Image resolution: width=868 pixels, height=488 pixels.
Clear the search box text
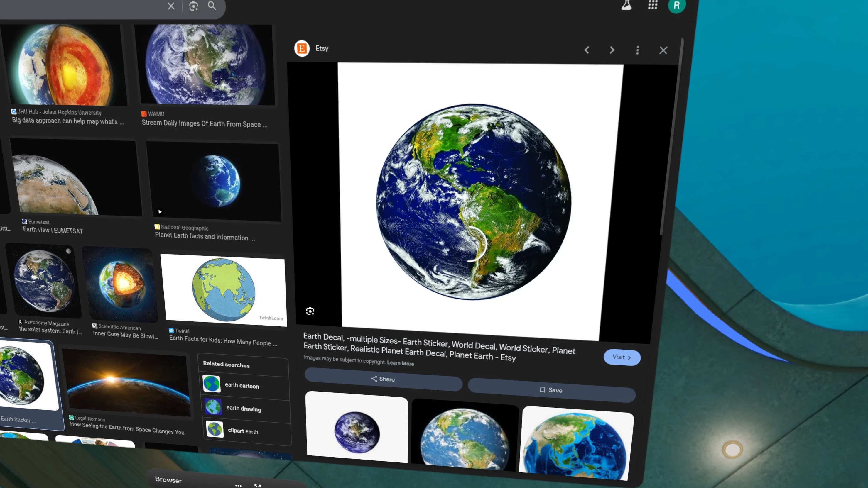coord(171,6)
